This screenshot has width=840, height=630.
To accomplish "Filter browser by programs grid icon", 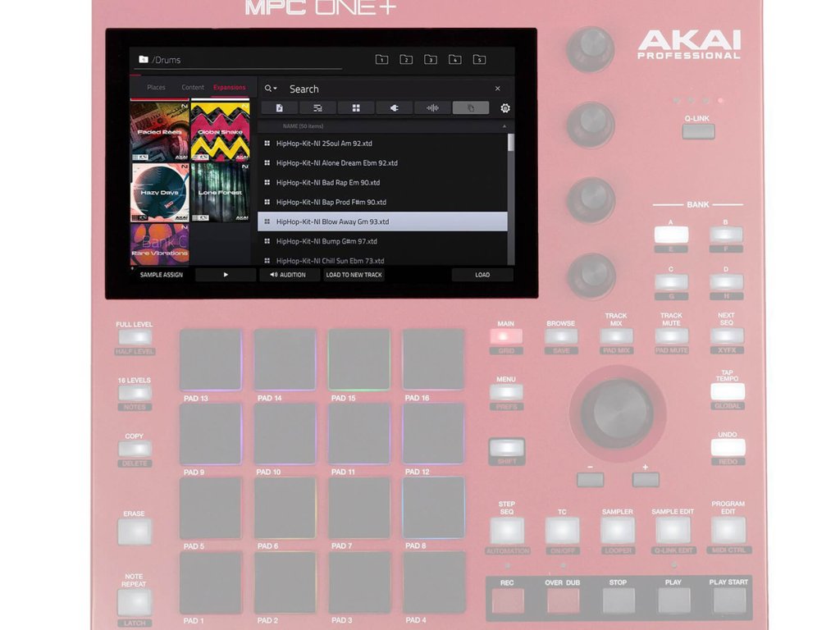I will [356, 108].
